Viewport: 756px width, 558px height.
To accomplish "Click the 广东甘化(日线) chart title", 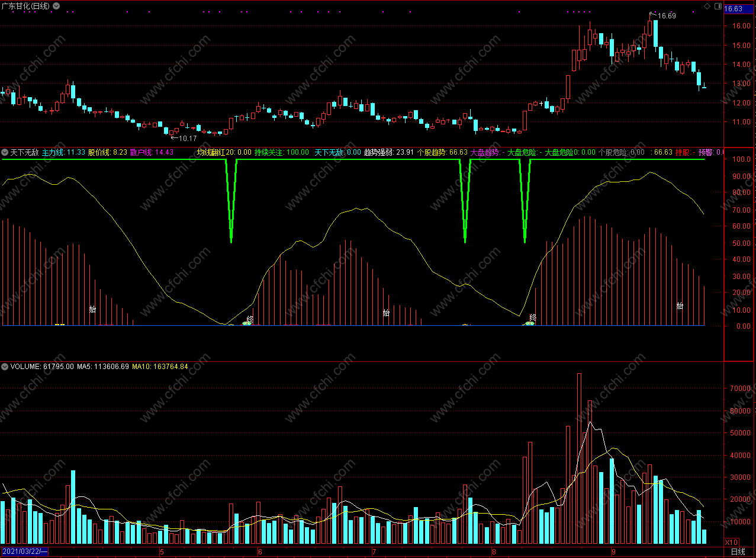I will [x=26, y=6].
